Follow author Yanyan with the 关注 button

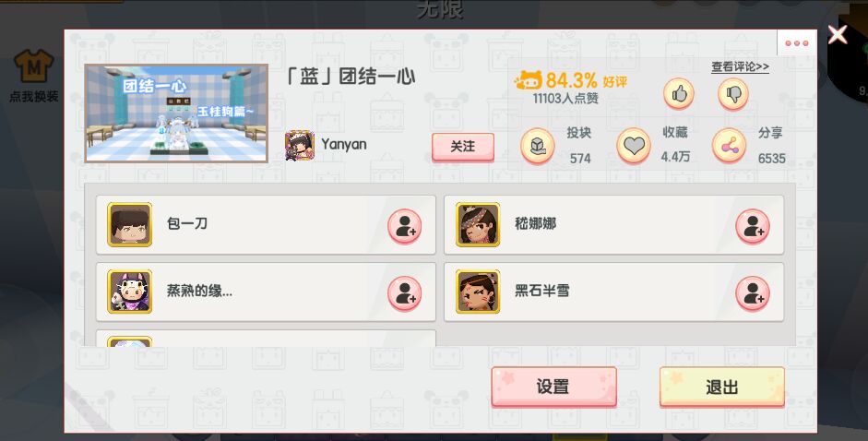point(463,147)
